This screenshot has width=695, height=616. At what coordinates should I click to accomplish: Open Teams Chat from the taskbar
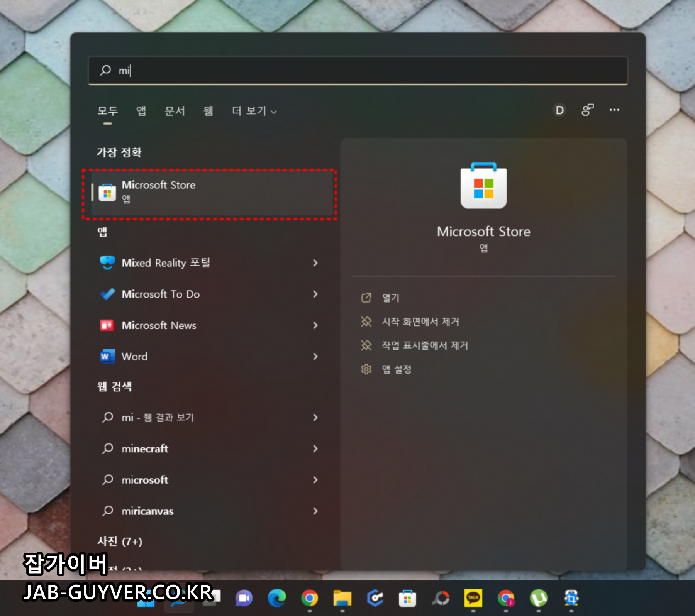pos(244,598)
